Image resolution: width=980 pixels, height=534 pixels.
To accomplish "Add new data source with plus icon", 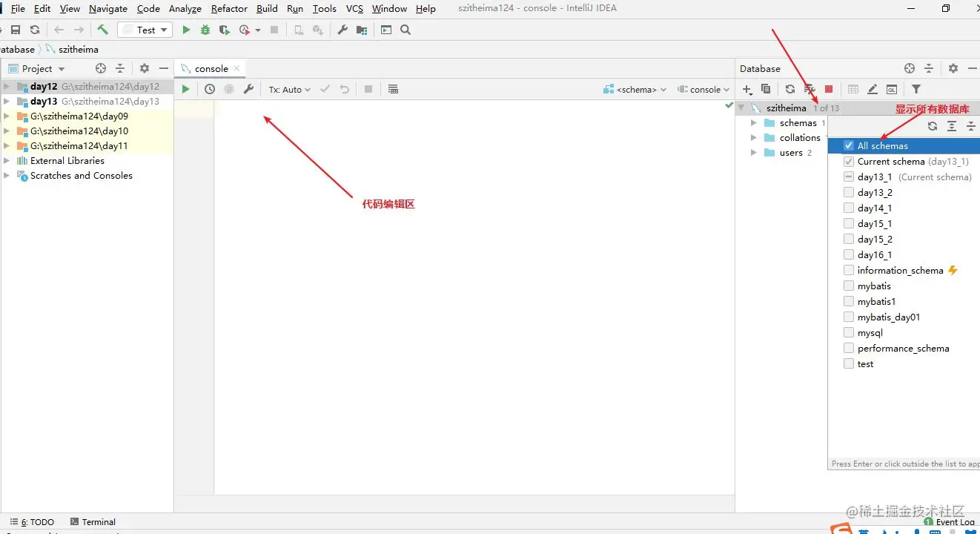I will pyautogui.click(x=747, y=89).
